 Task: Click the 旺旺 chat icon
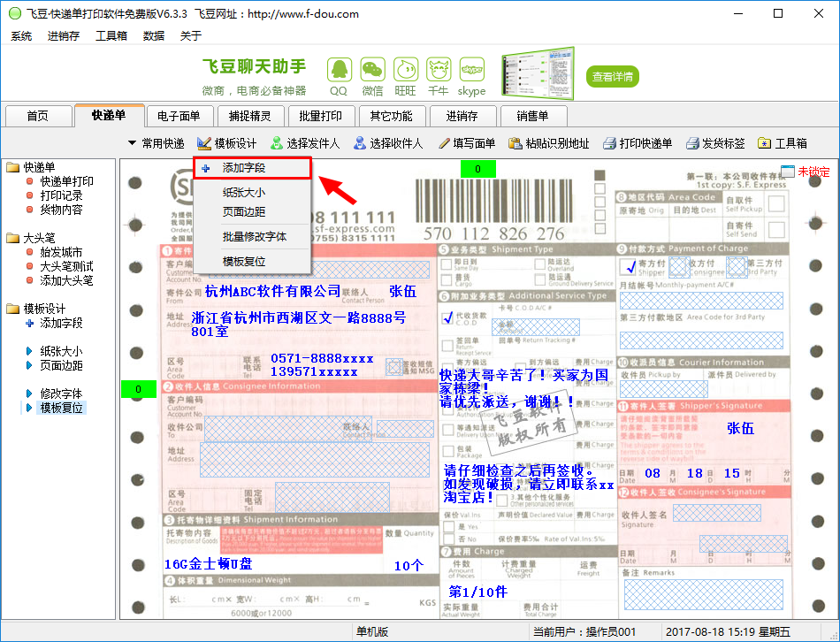coord(406,70)
